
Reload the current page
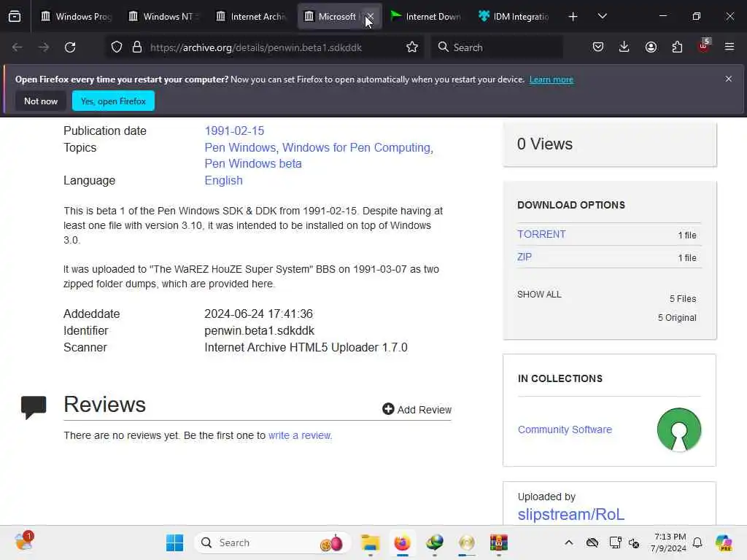click(70, 47)
